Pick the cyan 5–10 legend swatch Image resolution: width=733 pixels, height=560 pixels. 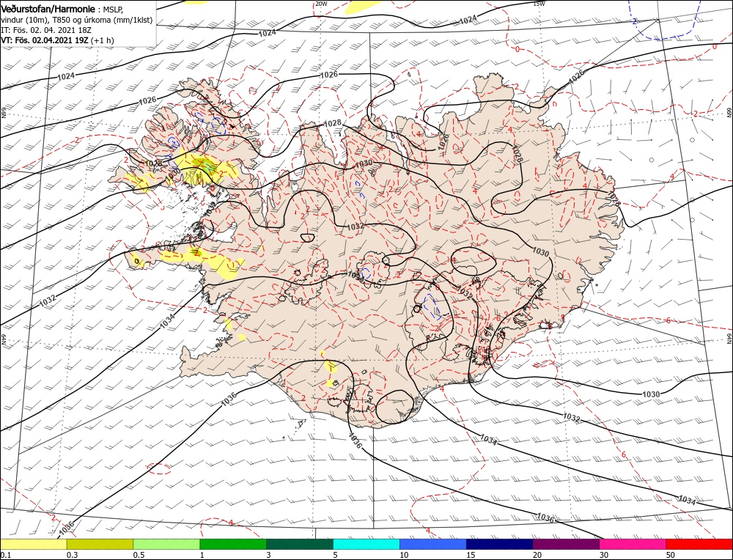click(x=366, y=544)
